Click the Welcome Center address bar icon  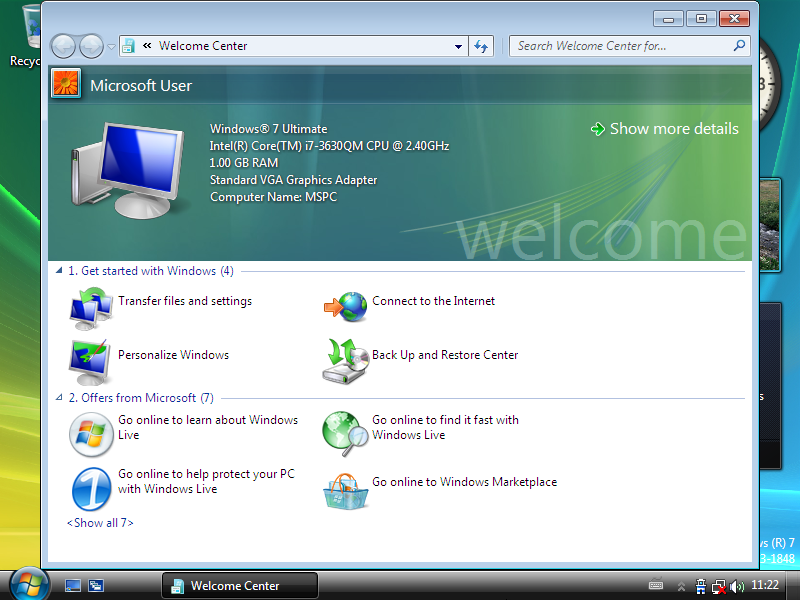coord(129,46)
